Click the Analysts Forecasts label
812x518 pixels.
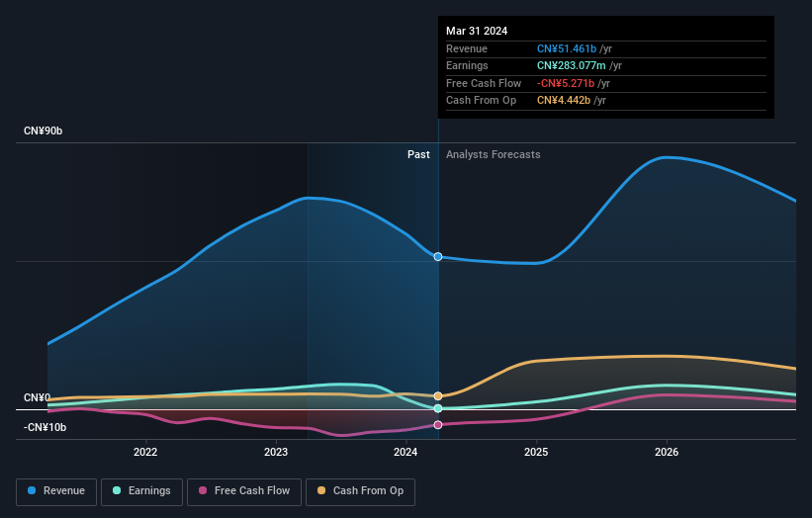[493, 155]
